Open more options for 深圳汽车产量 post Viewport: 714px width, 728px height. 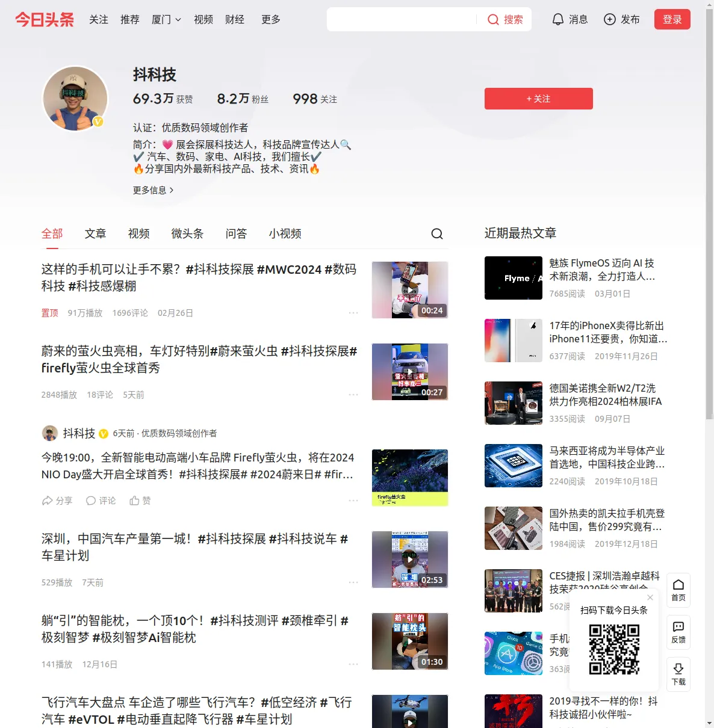(x=353, y=582)
